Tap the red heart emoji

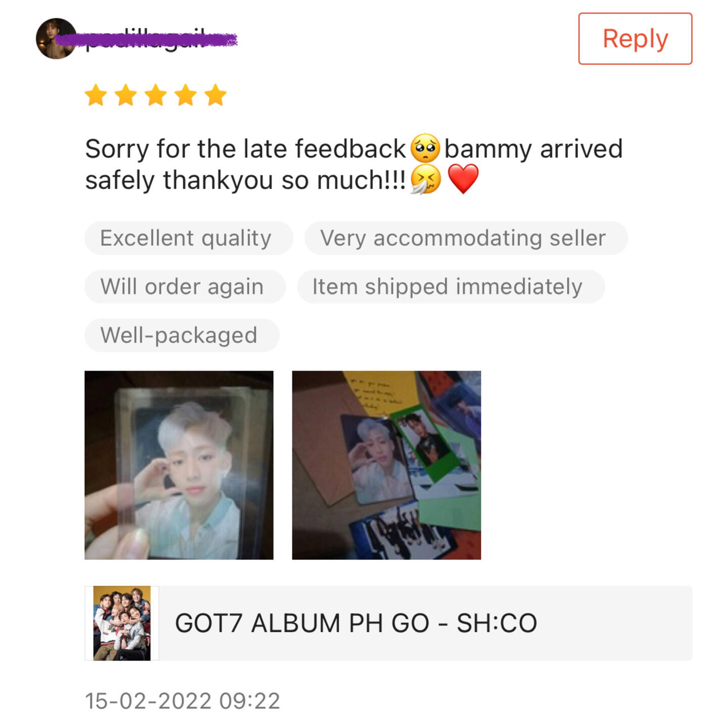tap(463, 179)
